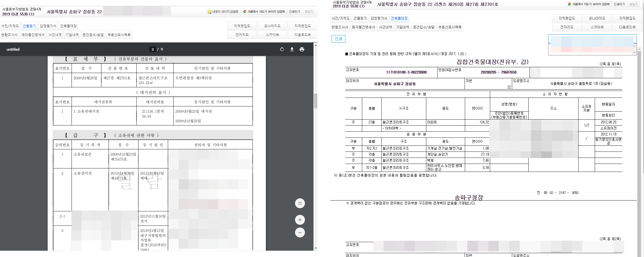Open 매각물건명세서 tab in right window

364,27
